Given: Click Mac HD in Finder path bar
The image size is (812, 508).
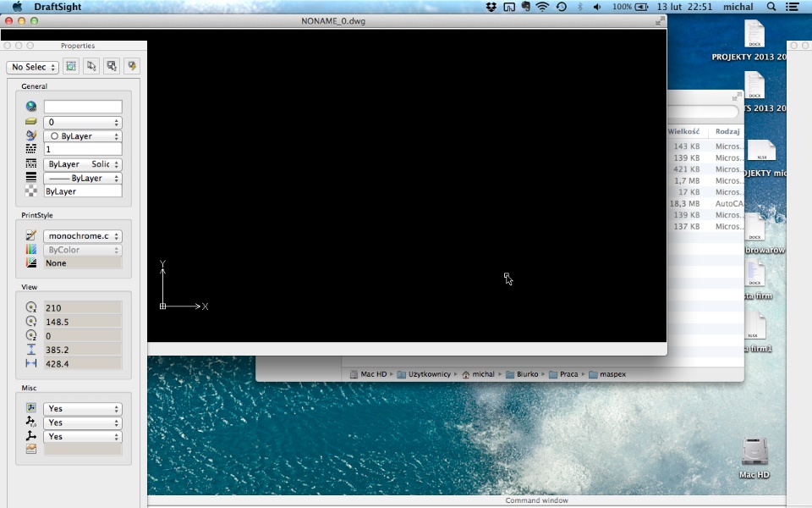Looking at the screenshot, I should click(369, 374).
